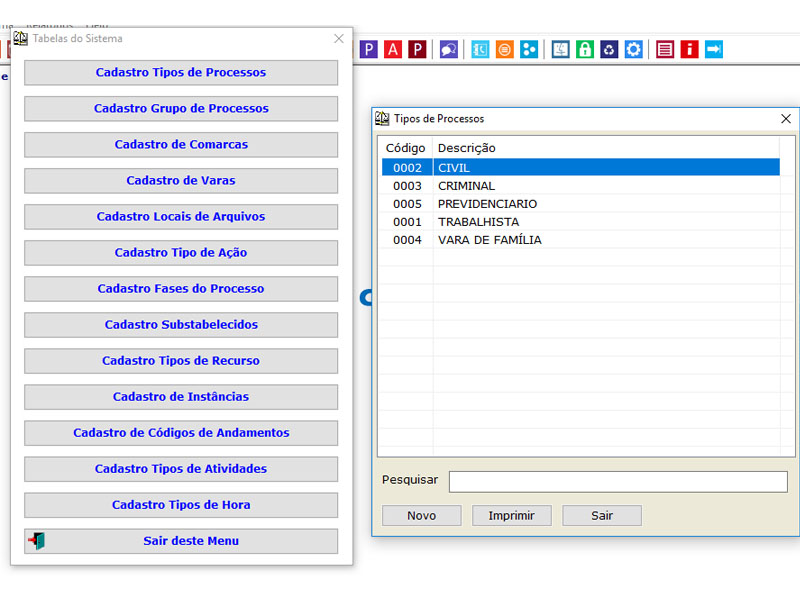Click the green padlock toolbar icon
800x600 pixels.
coord(585,49)
